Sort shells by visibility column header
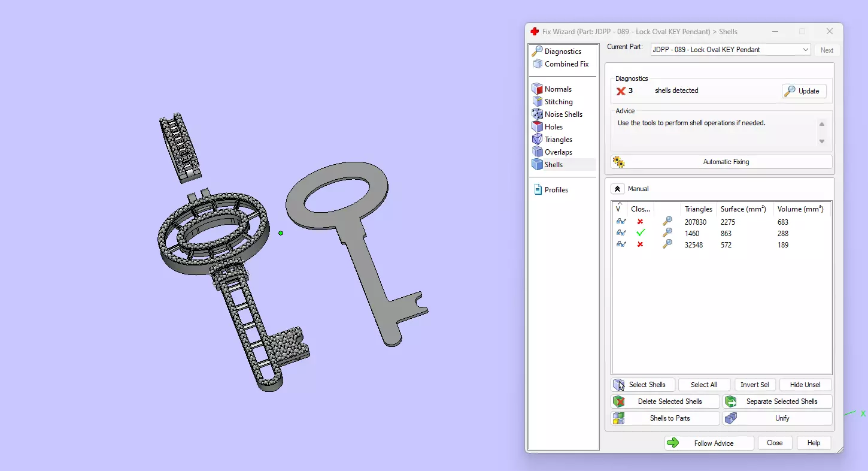Image resolution: width=868 pixels, height=471 pixels. [619, 209]
